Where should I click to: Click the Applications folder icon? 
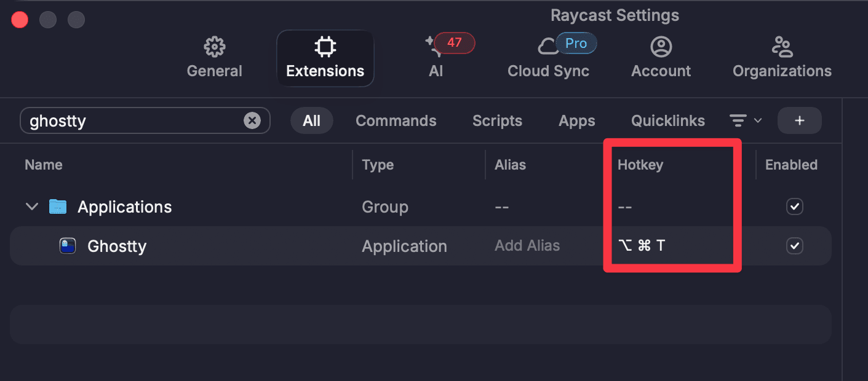click(x=58, y=206)
